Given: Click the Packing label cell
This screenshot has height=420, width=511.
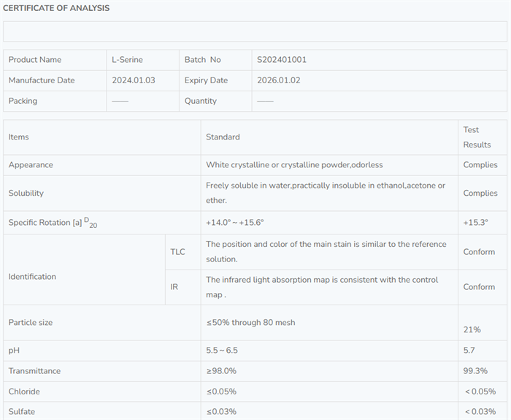Looking at the screenshot, I should click(23, 101).
